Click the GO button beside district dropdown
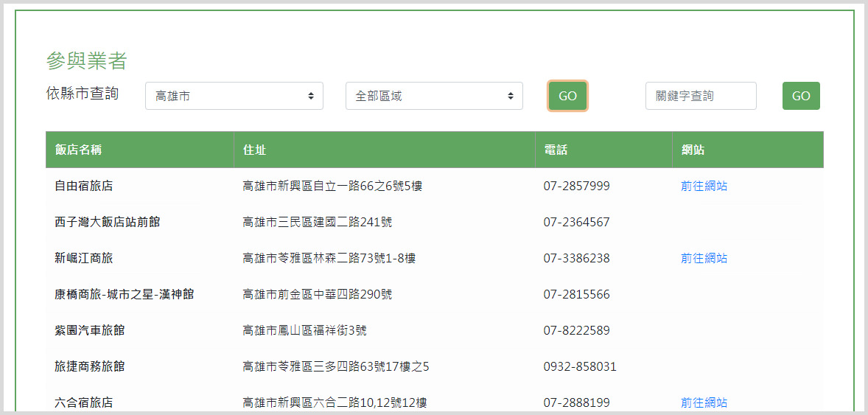Image resolution: width=868 pixels, height=415 pixels. [567, 96]
